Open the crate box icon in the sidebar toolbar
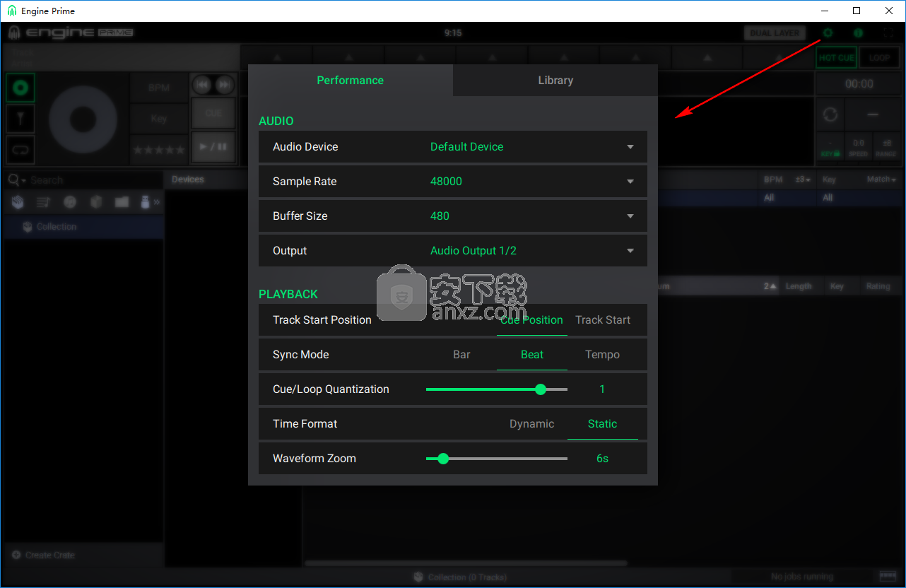 coord(96,202)
